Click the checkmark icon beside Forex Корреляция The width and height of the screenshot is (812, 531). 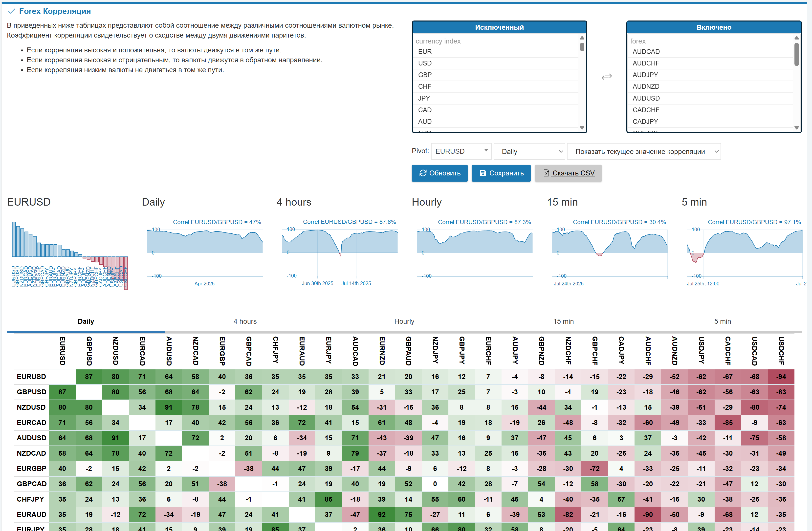click(12, 11)
